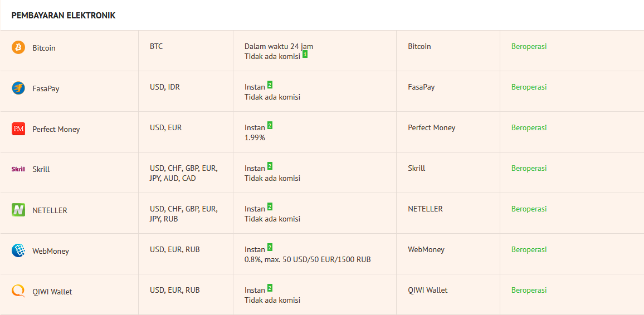Screen dimensions: 644x315
Task: Select the Perfect Money payment method name
Action: coord(56,129)
